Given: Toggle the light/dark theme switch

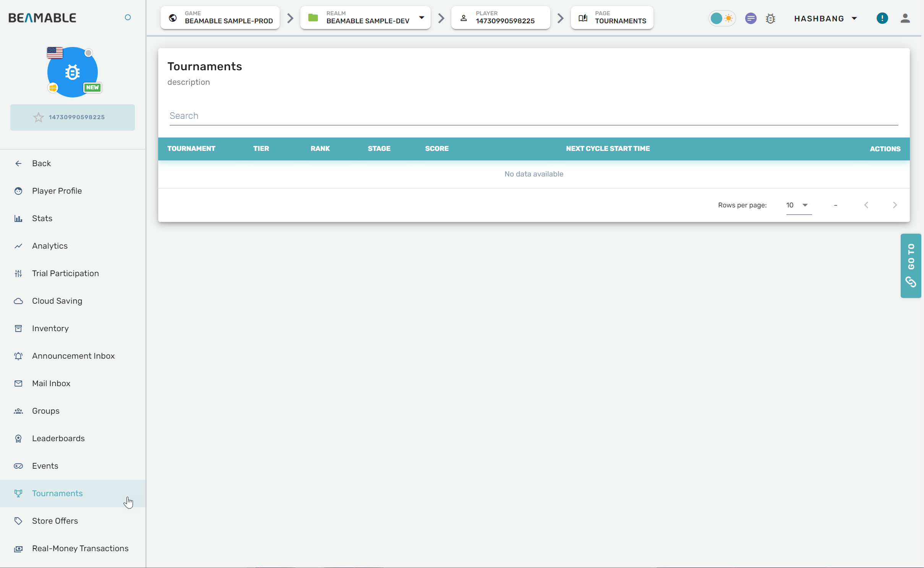Looking at the screenshot, I should point(722,18).
